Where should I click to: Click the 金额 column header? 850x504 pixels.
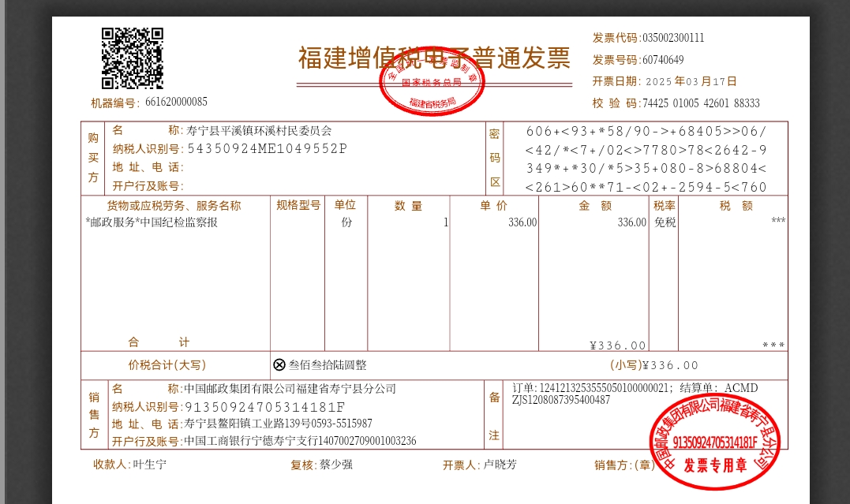coord(595,205)
